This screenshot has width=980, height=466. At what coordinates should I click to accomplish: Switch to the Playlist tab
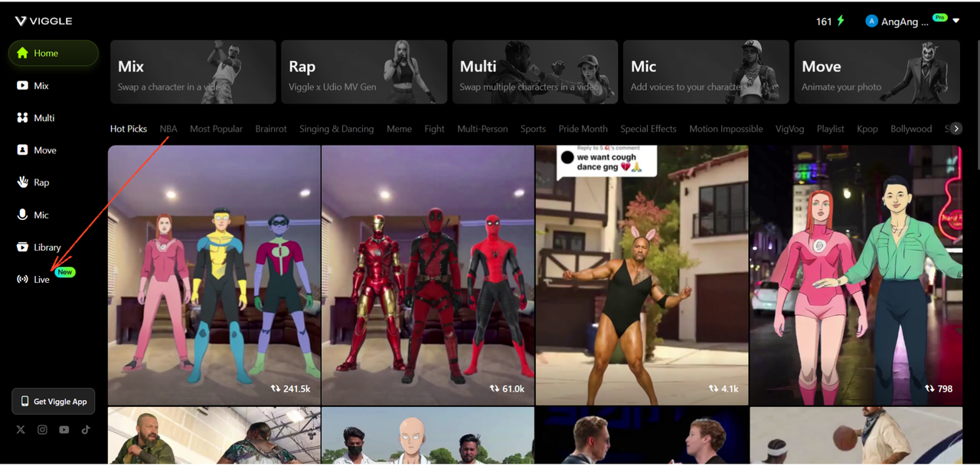(x=831, y=129)
